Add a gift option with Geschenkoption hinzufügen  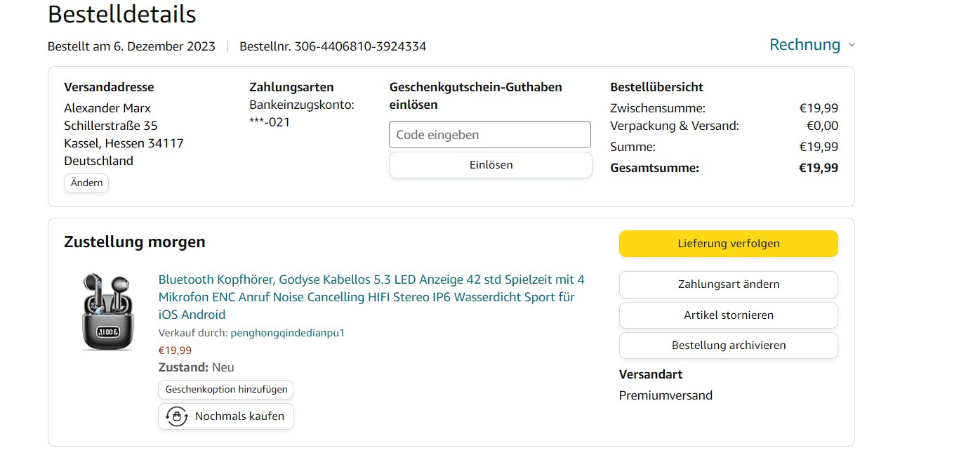click(226, 390)
